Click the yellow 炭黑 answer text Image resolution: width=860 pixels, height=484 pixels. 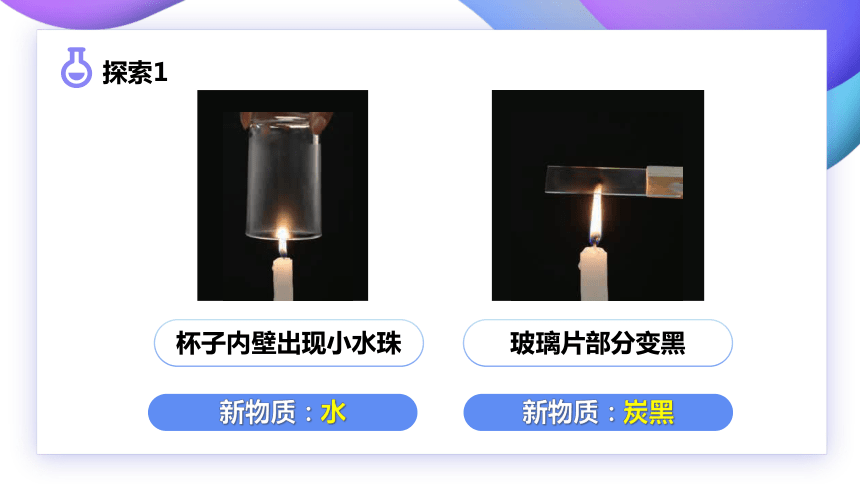point(649,412)
